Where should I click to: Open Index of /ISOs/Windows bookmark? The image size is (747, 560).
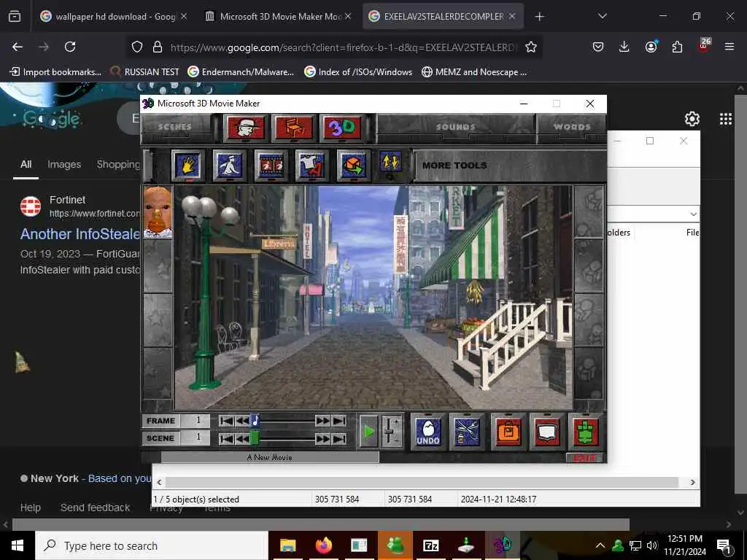(357, 72)
